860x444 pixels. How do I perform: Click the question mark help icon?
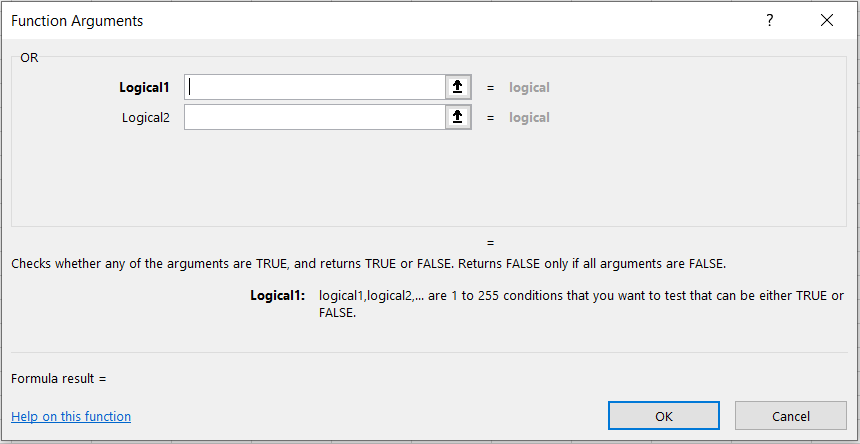[770, 20]
